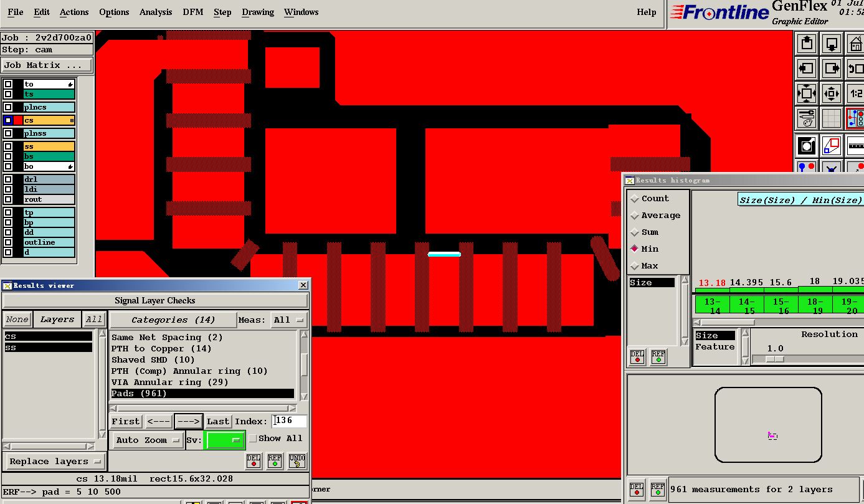
Task: Click DEL icon in Results viewer
Action: [x=254, y=461]
